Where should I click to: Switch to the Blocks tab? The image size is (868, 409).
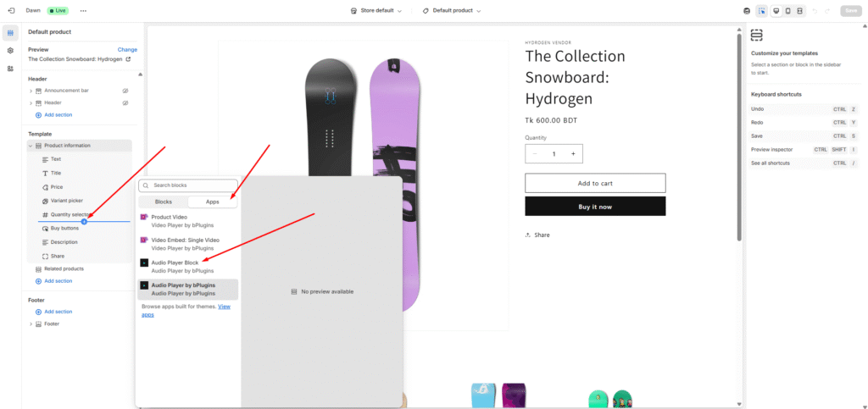(164, 202)
